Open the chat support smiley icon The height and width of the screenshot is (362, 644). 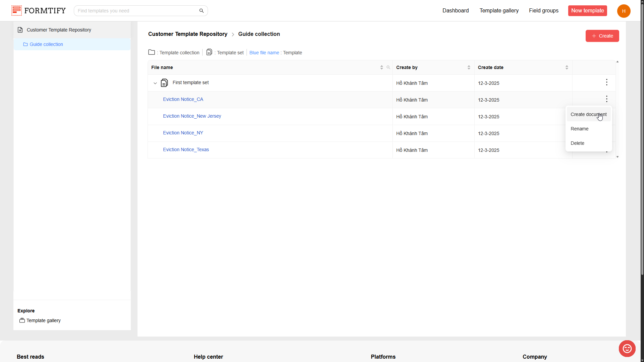(627, 349)
